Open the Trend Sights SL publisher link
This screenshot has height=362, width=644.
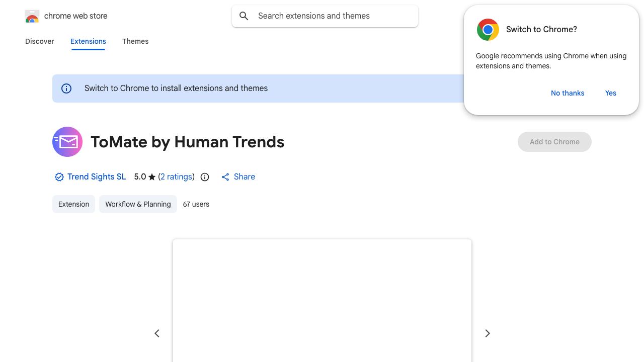[x=97, y=177]
